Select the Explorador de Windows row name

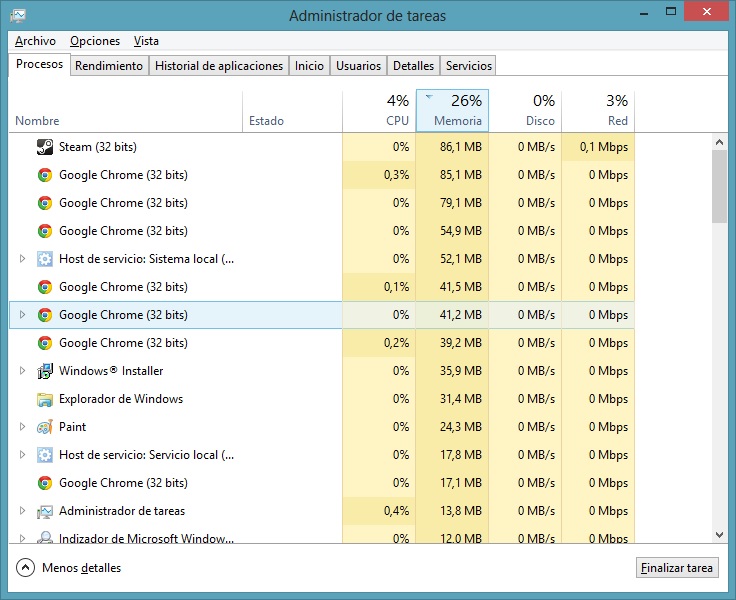(121, 399)
